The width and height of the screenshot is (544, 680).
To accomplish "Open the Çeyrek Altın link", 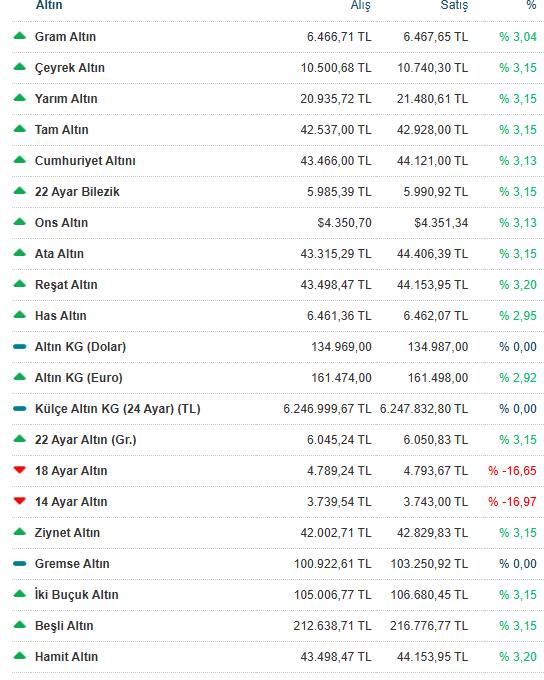I will coord(70,68).
